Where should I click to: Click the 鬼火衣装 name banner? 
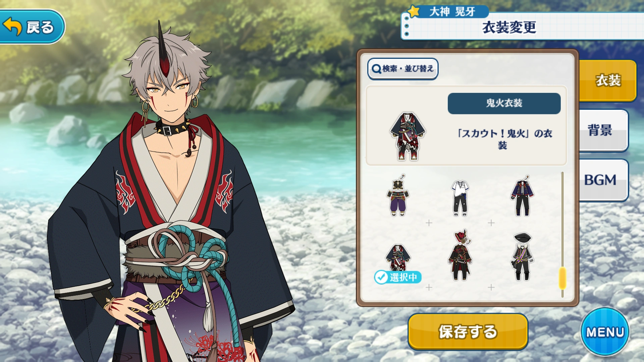(504, 103)
